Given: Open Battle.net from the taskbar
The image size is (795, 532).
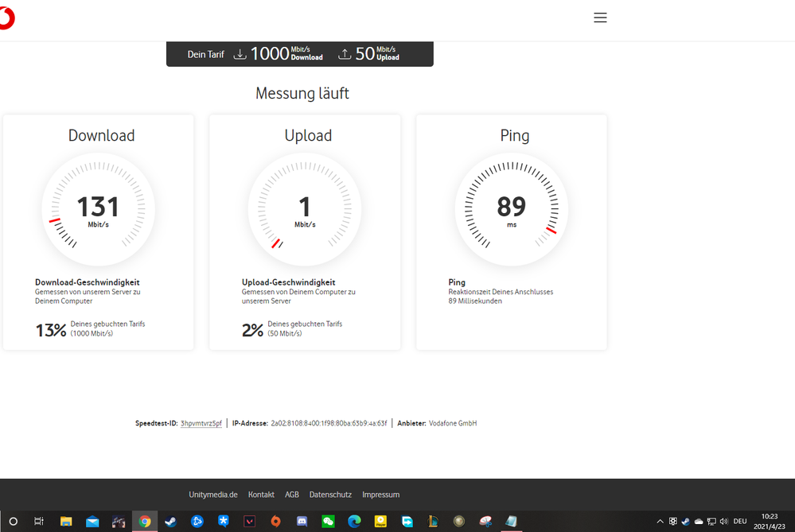Looking at the screenshot, I should point(197,522).
